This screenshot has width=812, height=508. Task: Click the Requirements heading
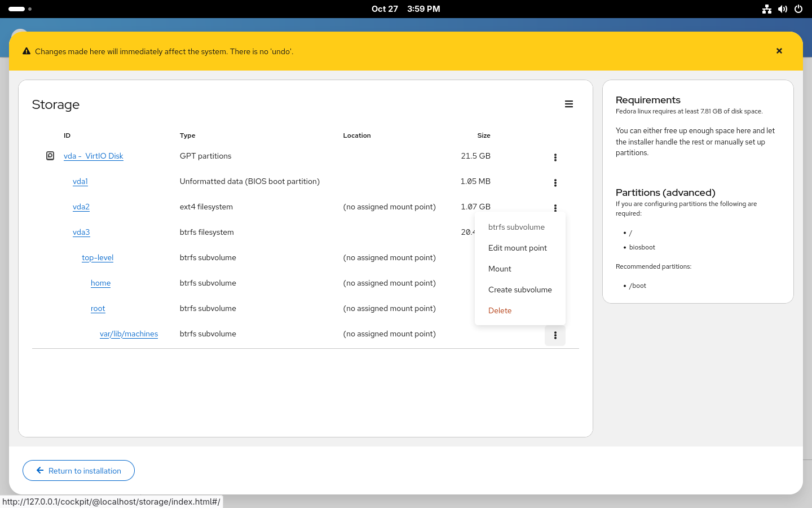point(648,100)
